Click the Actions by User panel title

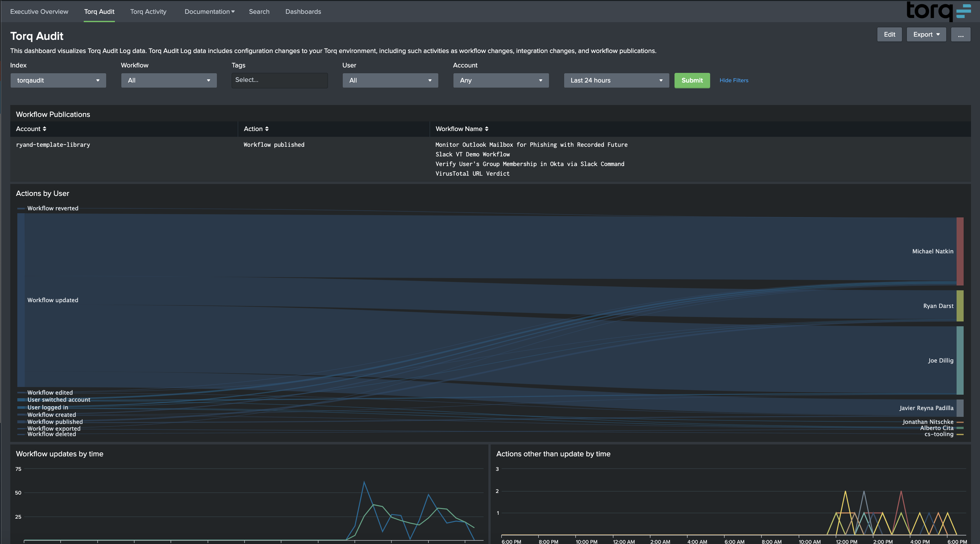(x=43, y=193)
